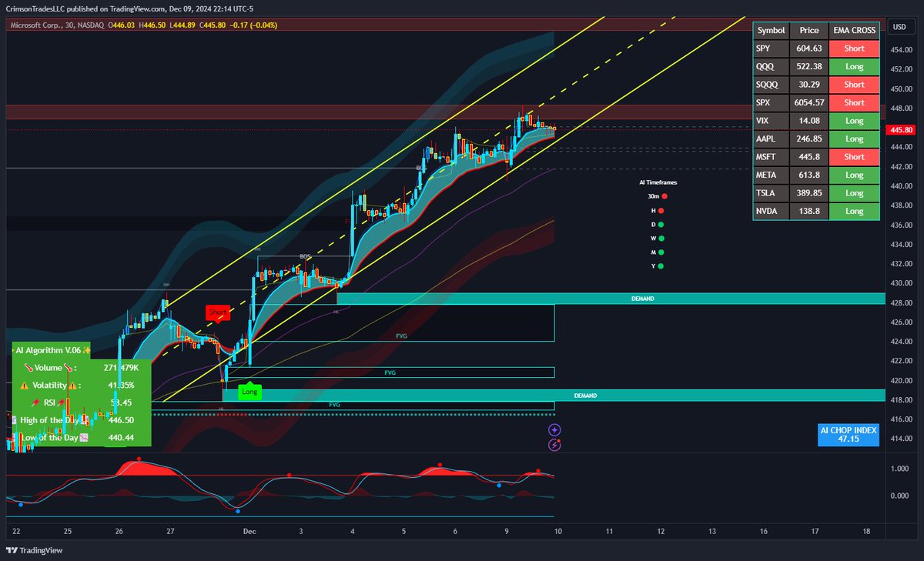
Task: Click the AI sparkle circle icon on the chart
Action: 554,429
